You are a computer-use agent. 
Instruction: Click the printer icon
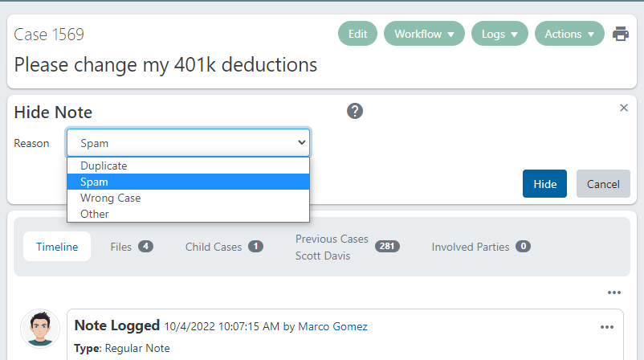pos(620,34)
